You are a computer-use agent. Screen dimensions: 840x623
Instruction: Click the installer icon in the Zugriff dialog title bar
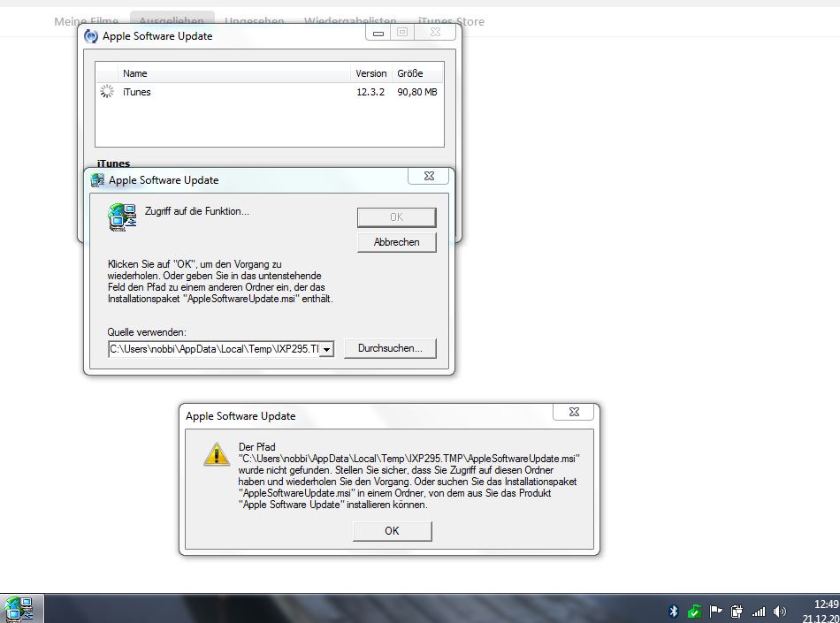[97, 180]
